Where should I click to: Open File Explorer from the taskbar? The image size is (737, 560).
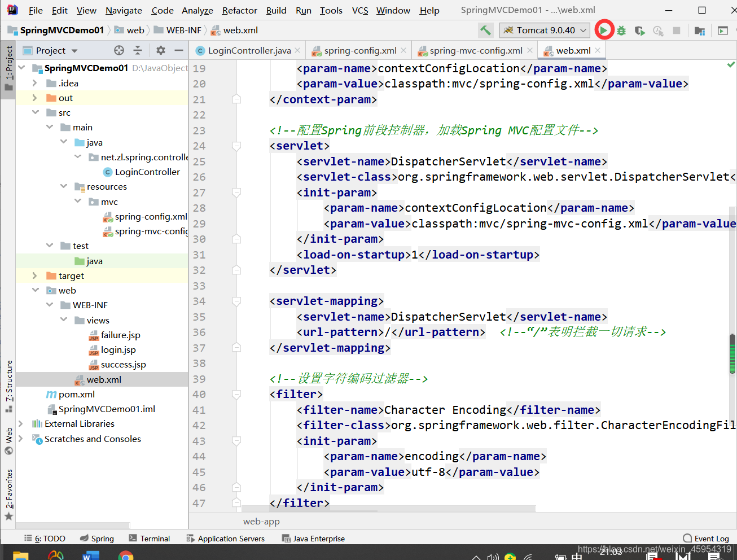coord(21,556)
